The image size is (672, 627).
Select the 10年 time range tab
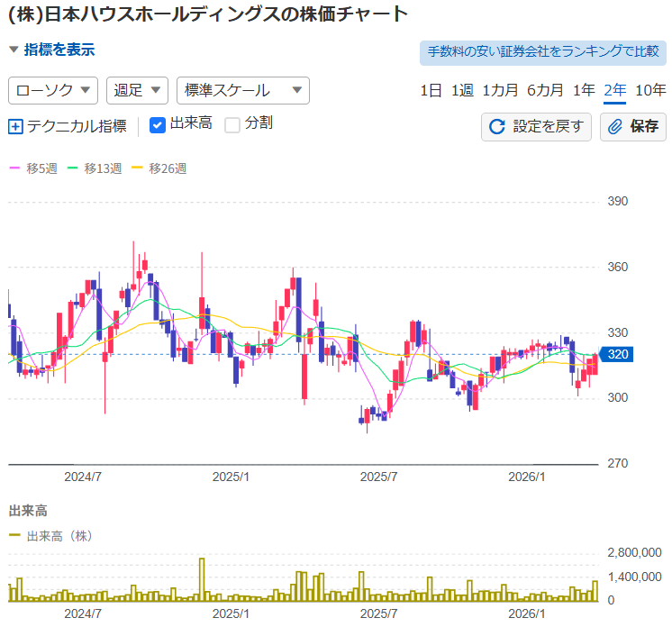click(x=650, y=90)
